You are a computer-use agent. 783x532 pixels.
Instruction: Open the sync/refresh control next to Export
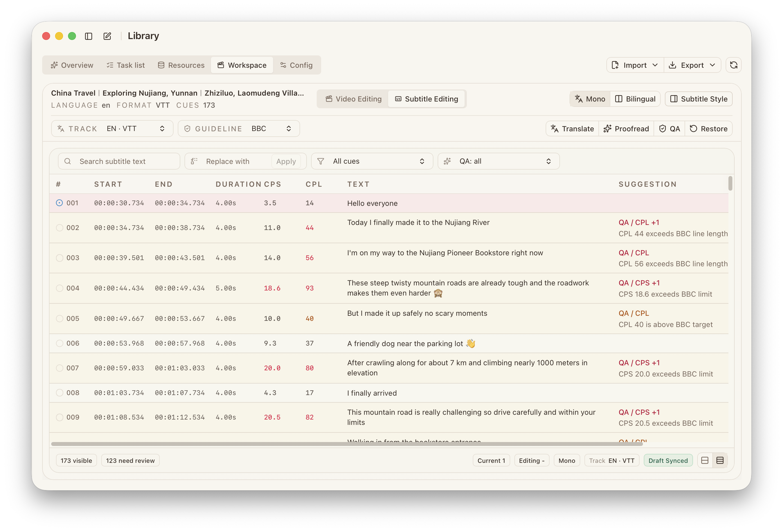tap(733, 65)
